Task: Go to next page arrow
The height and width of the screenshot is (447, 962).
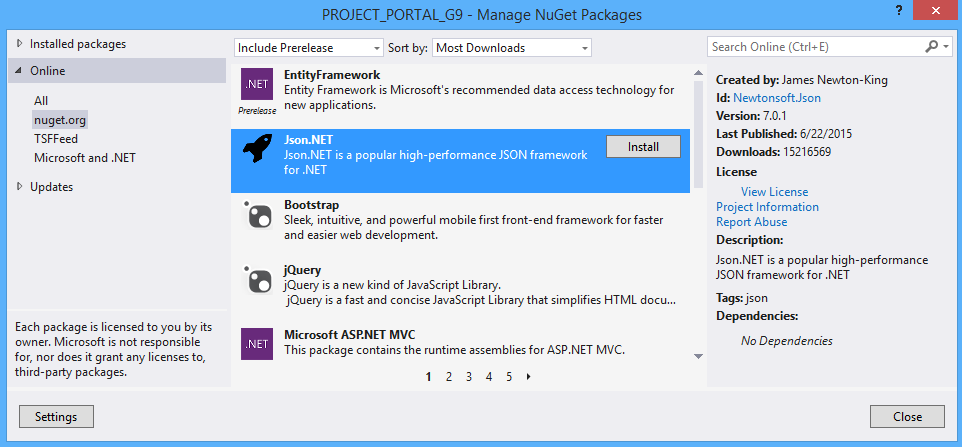Action: coord(528,377)
